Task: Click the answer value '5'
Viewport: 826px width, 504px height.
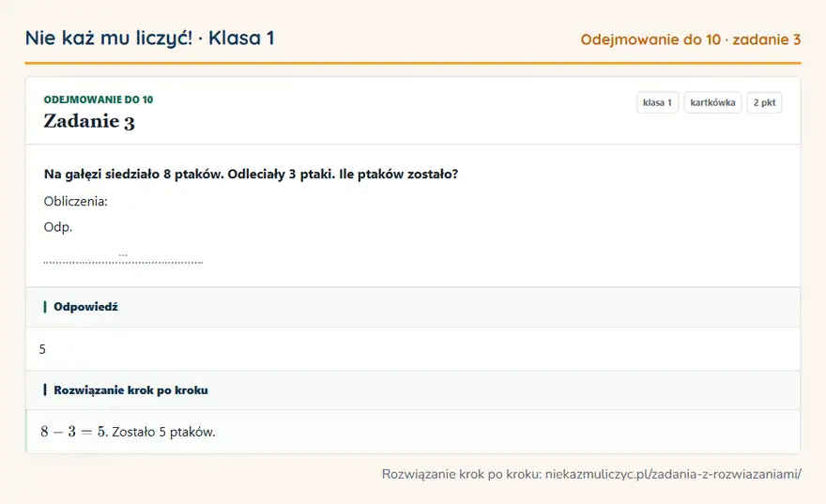Action: tap(42, 349)
